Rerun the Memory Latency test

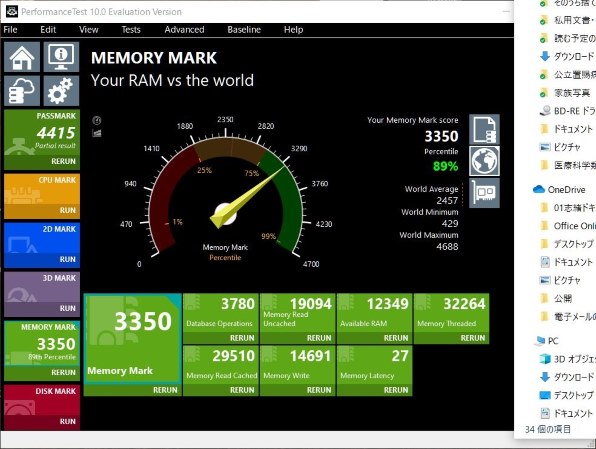(396, 390)
